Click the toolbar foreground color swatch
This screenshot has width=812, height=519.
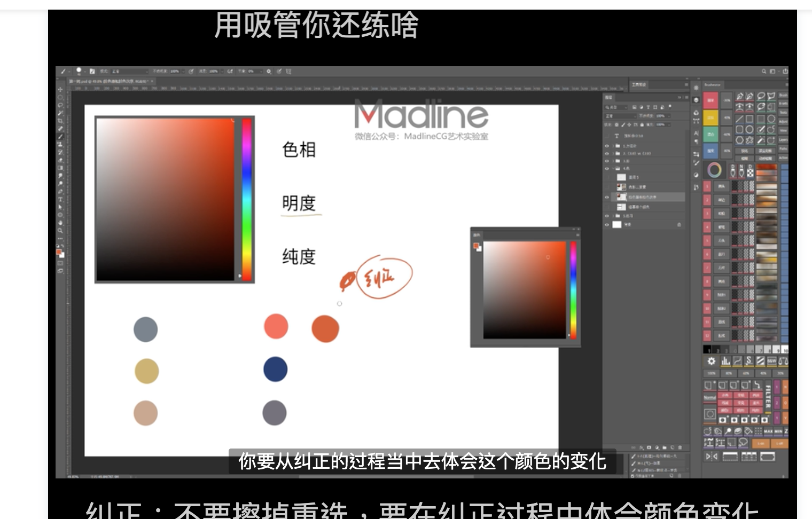59,251
